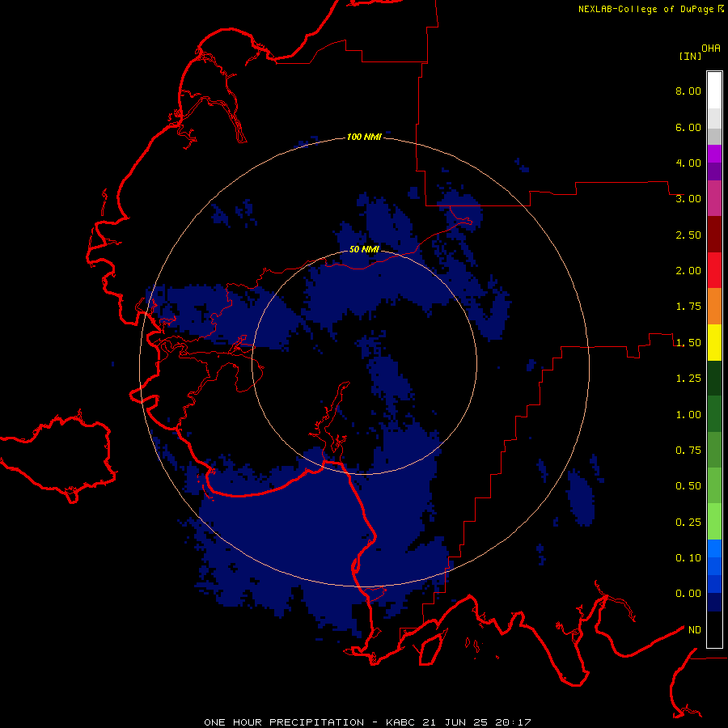Click the 50 NMI range ring label
Screen dimensions: 728x728
(x=364, y=249)
